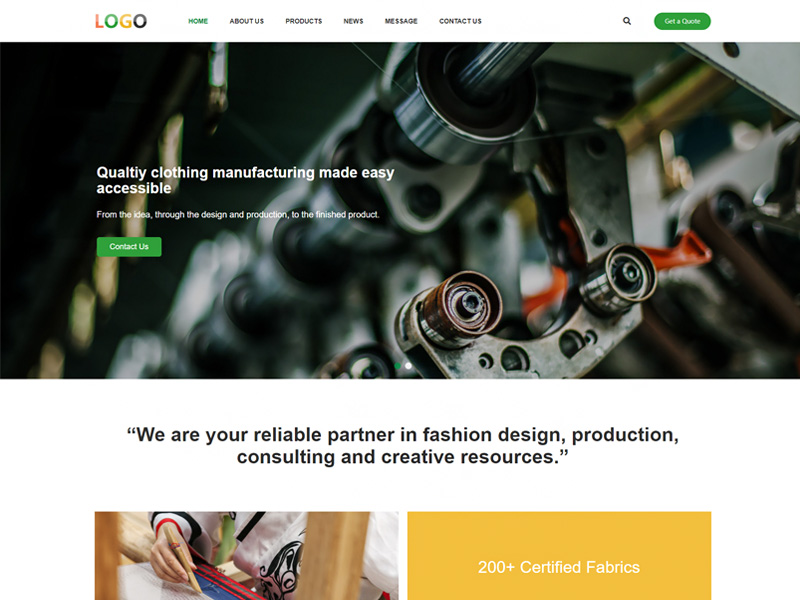Open the News menu item

point(353,21)
